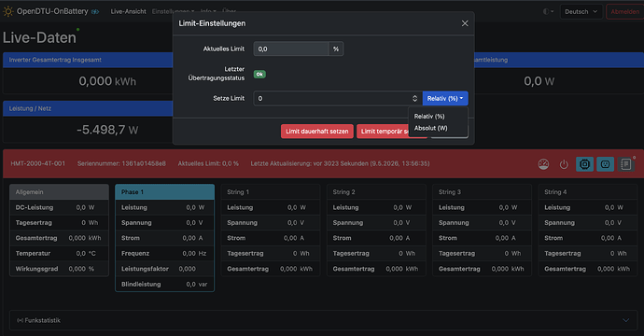644x336 pixels.
Task: Click the Gesamtertrag row in String 4
Action: click(588, 269)
